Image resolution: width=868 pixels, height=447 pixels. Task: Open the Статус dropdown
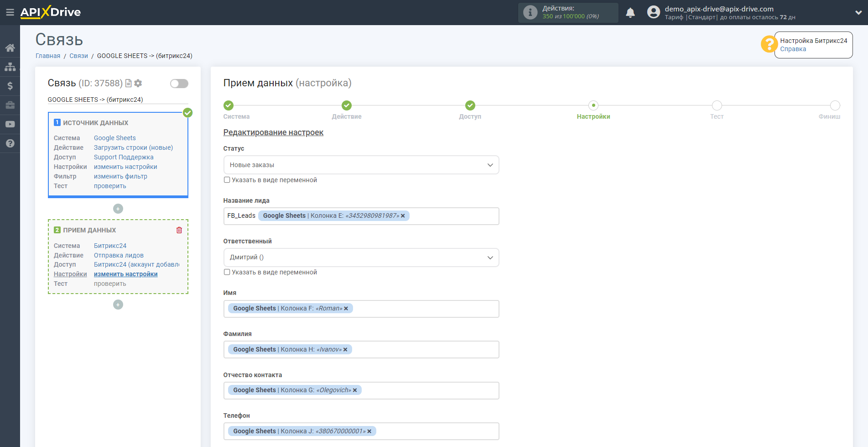[x=361, y=165]
